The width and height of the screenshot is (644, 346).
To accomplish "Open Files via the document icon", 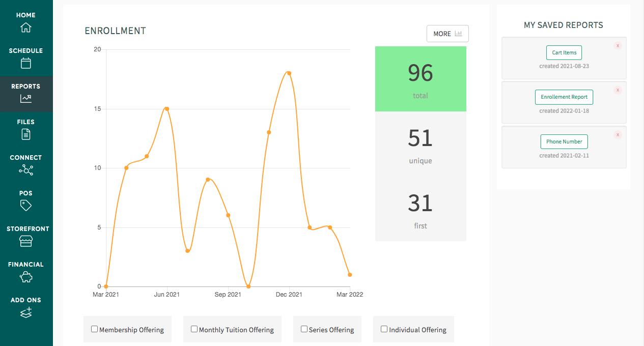I will (x=26, y=134).
